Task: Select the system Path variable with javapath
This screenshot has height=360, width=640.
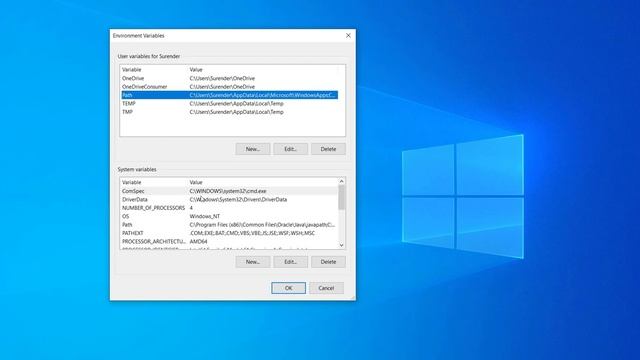Action: click(229, 224)
